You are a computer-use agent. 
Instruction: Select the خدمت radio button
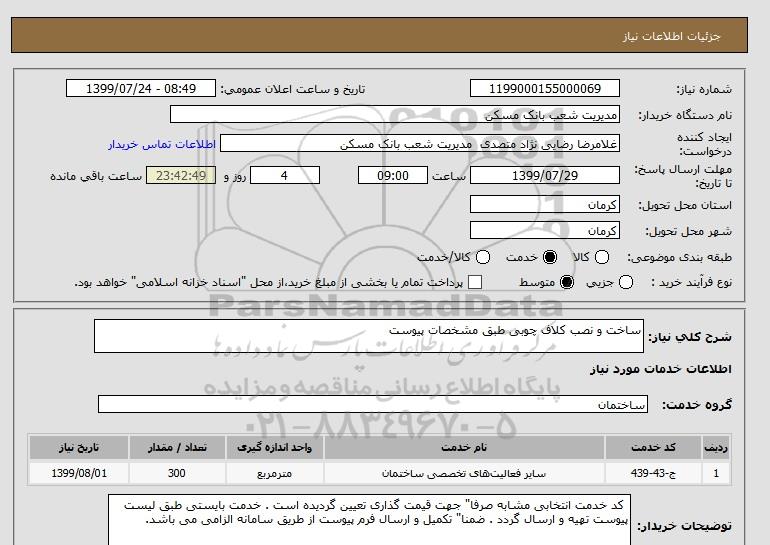pos(550,257)
